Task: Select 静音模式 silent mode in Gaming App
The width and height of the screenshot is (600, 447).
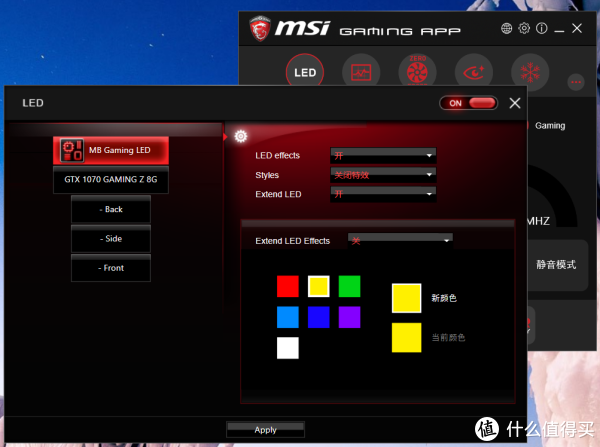Action: 556,264
